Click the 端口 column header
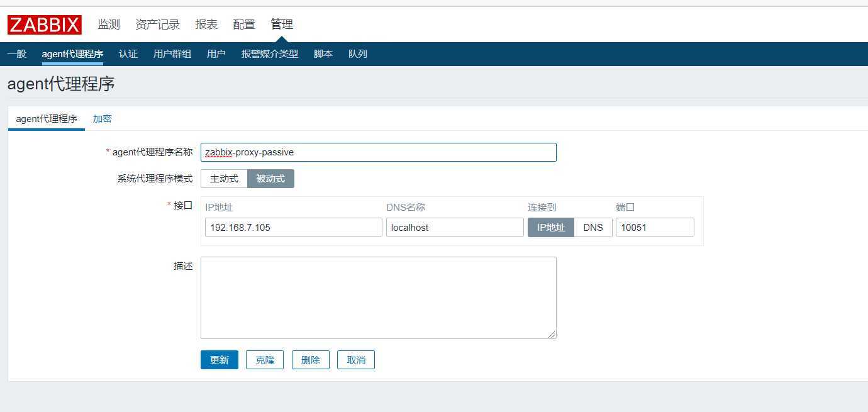The height and width of the screenshot is (412, 868). tap(626, 208)
